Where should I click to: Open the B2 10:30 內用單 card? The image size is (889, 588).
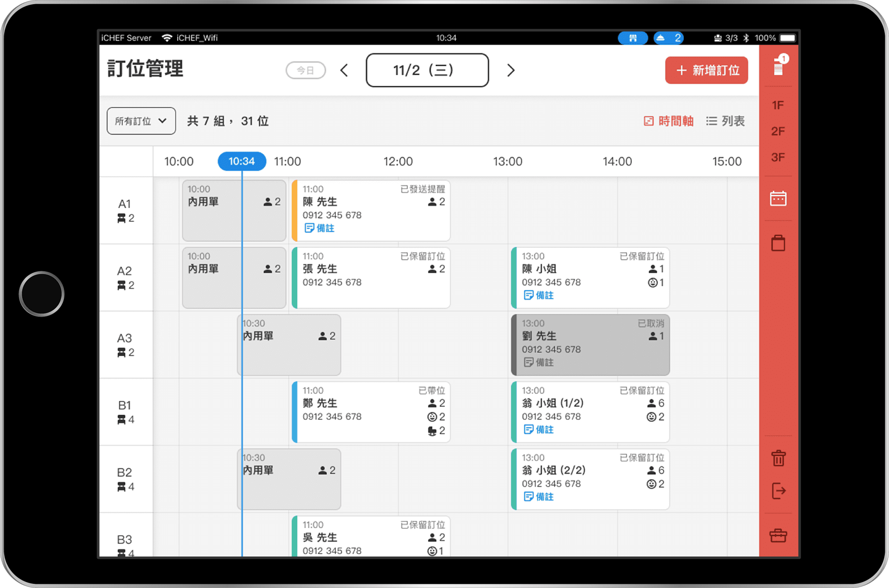(289, 479)
